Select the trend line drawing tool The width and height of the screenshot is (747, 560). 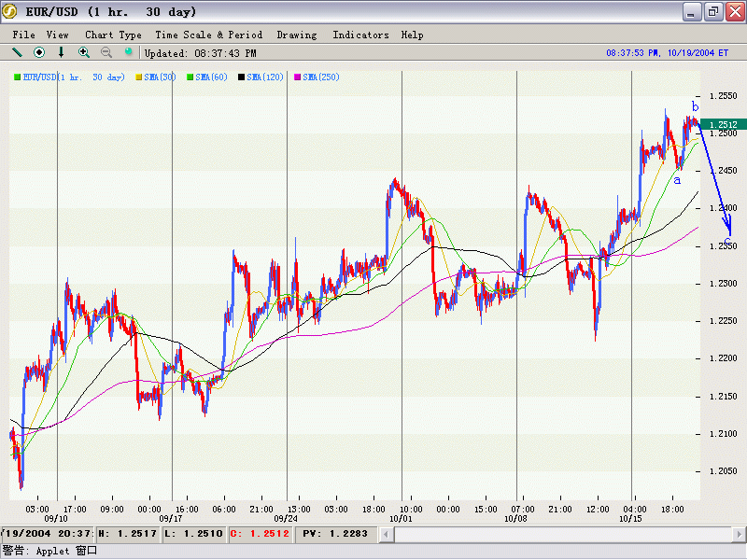tap(17, 52)
